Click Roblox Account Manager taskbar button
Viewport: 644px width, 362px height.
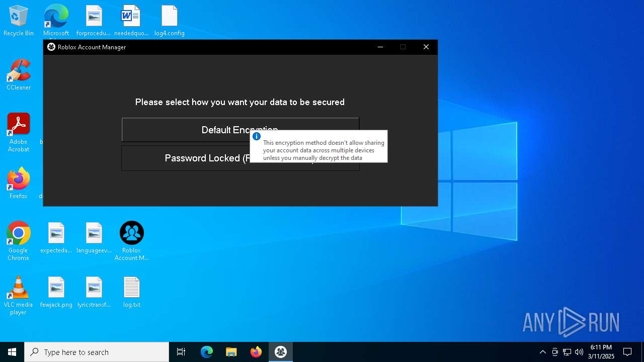(280, 352)
